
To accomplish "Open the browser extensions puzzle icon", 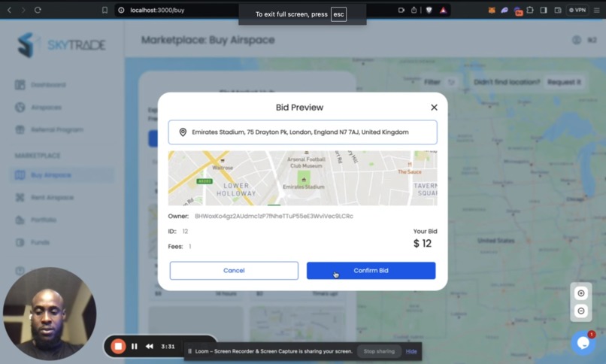I will [530, 10].
